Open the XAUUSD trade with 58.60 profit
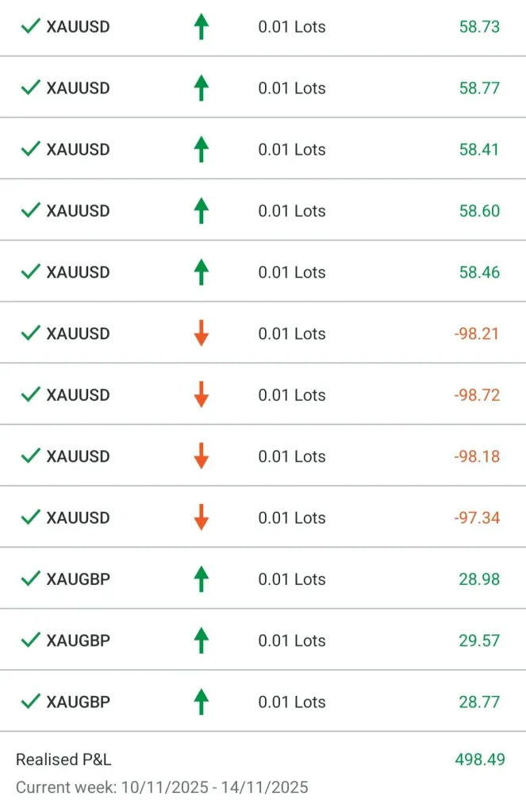 coord(78,211)
